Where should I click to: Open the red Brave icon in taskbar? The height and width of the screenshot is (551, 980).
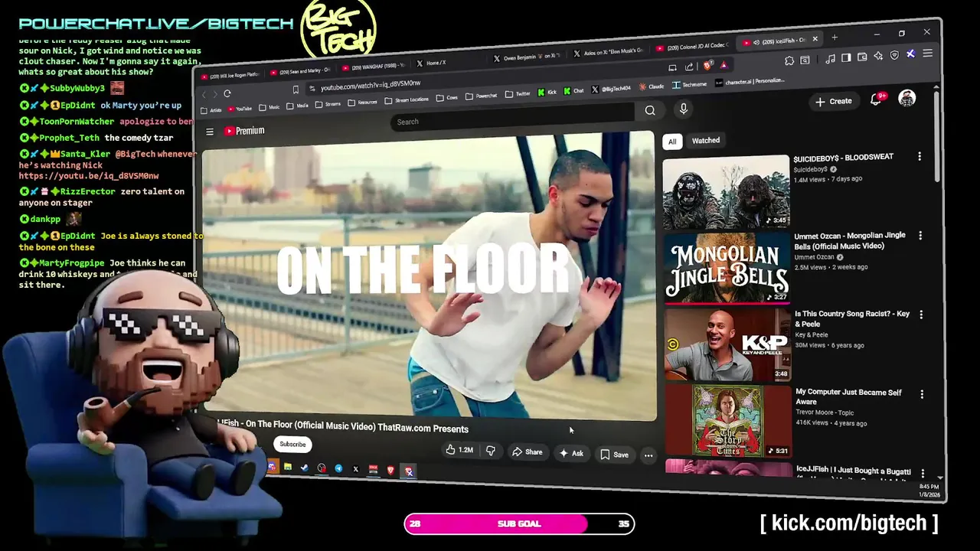pos(390,470)
